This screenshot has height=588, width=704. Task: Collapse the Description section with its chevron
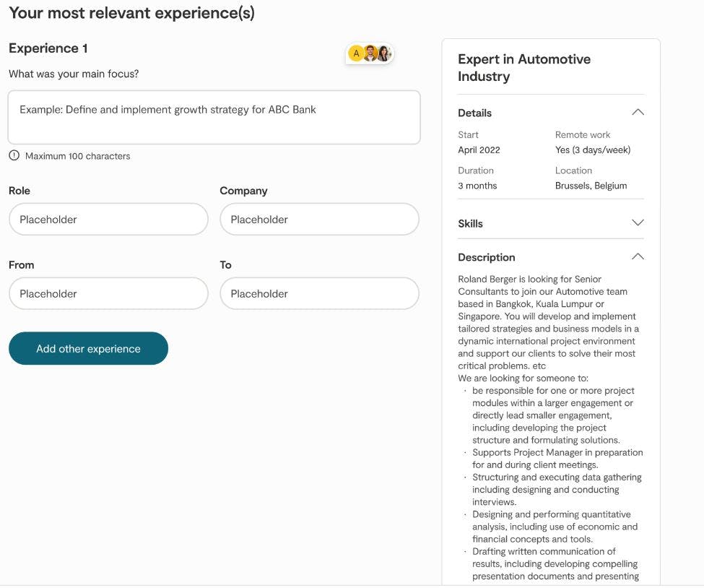(x=638, y=257)
